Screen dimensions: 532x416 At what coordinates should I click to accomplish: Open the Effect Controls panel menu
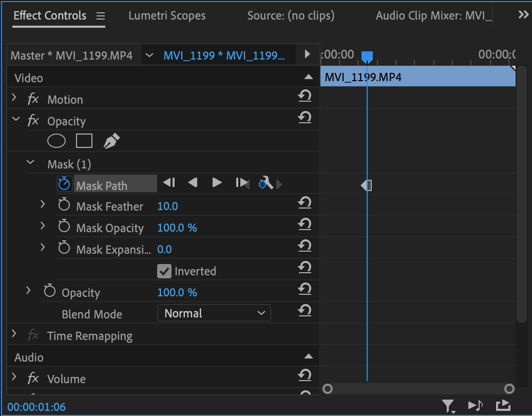(x=101, y=15)
